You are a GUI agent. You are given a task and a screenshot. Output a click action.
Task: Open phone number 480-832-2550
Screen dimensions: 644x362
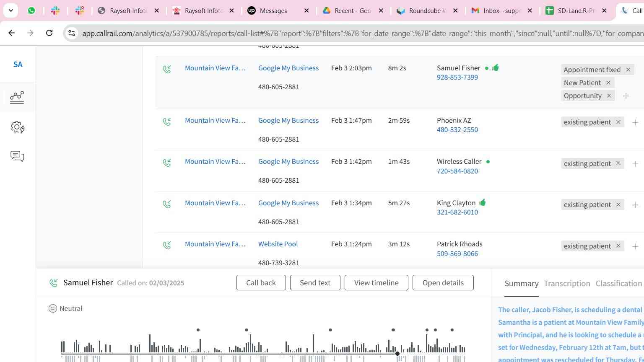(x=457, y=130)
